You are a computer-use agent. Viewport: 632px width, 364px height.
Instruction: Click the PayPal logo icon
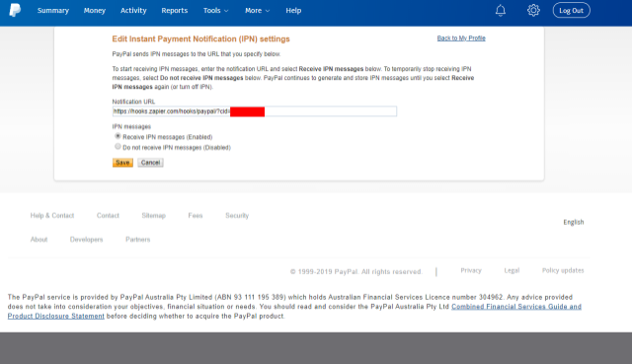point(15,10)
